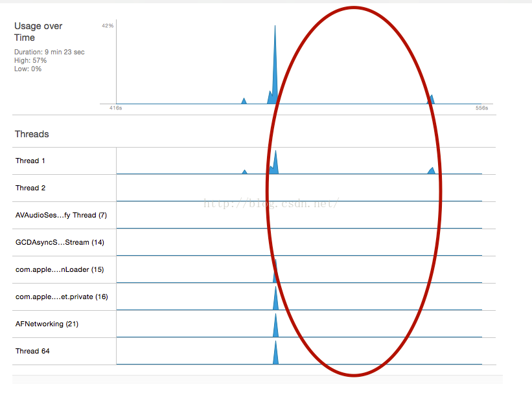Click the Usage over Time heading
Screen dimensions: 532x393
tap(38, 32)
